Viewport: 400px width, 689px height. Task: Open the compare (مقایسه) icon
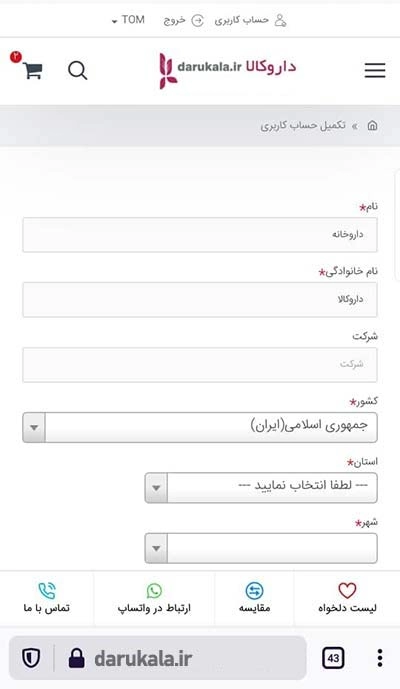click(255, 591)
